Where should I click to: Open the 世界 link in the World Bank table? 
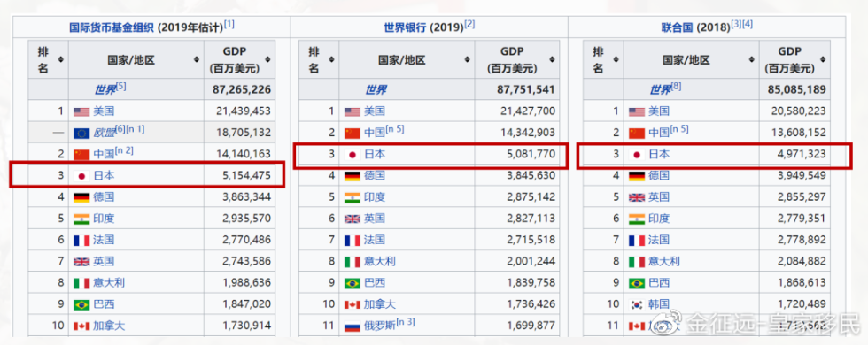(x=376, y=89)
